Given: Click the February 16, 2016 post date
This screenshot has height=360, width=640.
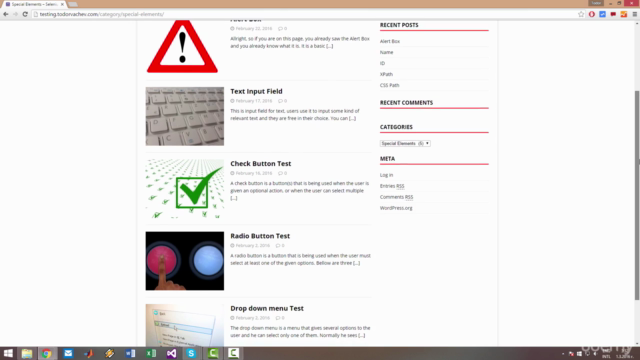Looking at the screenshot, I should click(253, 173).
